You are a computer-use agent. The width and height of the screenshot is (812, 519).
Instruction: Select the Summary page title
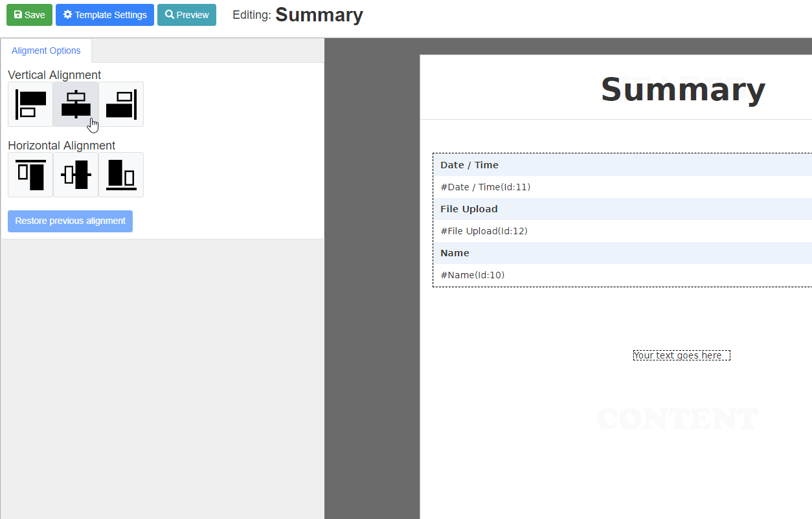coord(683,90)
